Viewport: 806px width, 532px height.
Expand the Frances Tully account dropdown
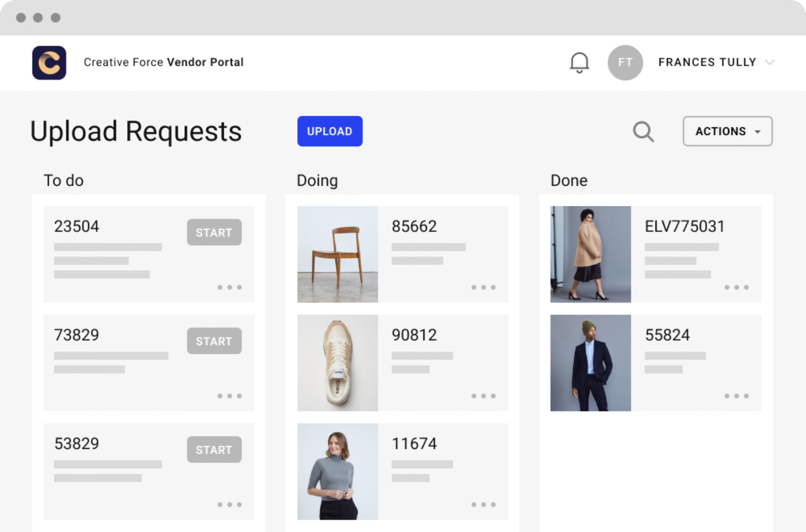point(769,62)
